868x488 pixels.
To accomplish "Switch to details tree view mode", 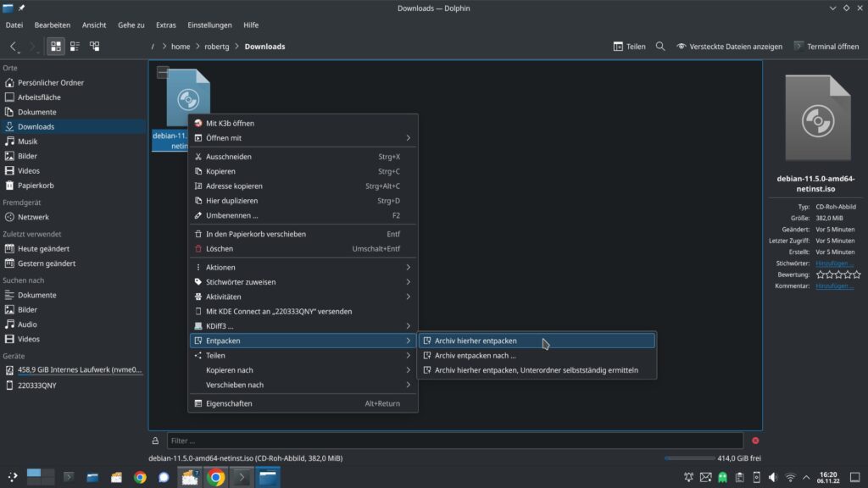I will 95,47.
